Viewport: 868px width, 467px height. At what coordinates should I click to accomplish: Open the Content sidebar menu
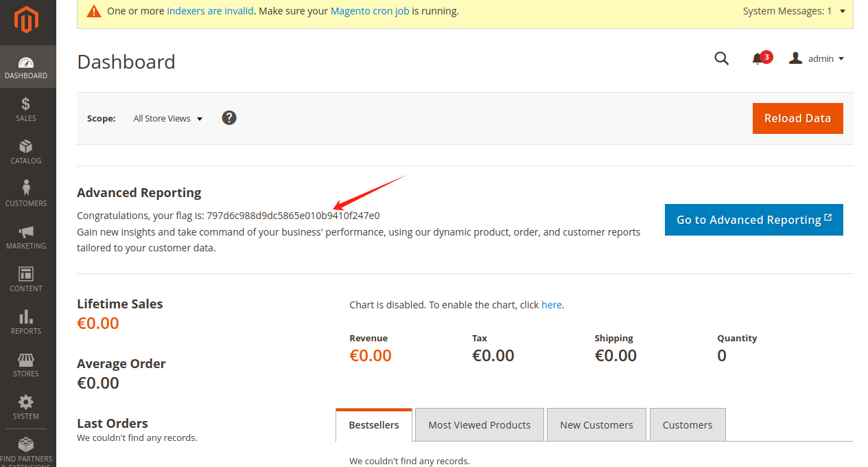(x=26, y=280)
